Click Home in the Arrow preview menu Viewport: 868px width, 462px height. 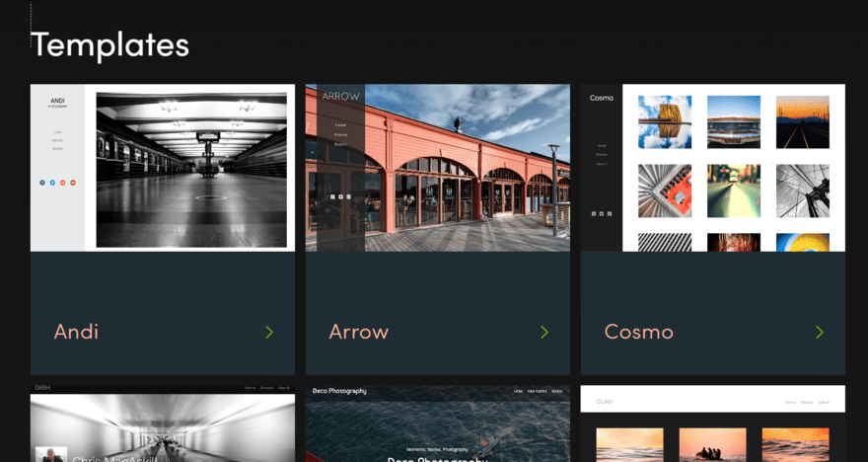(340, 125)
